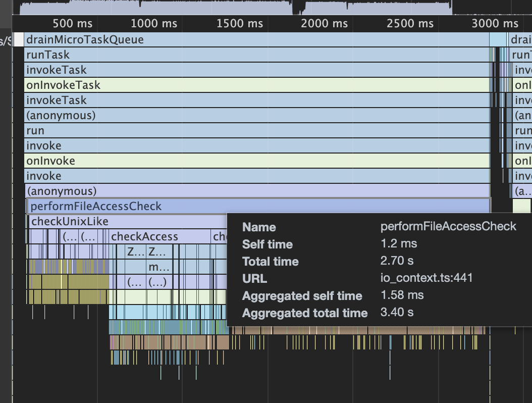Click the 3000 ms ruler mark
The width and height of the screenshot is (532, 403).
click(x=495, y=23)
